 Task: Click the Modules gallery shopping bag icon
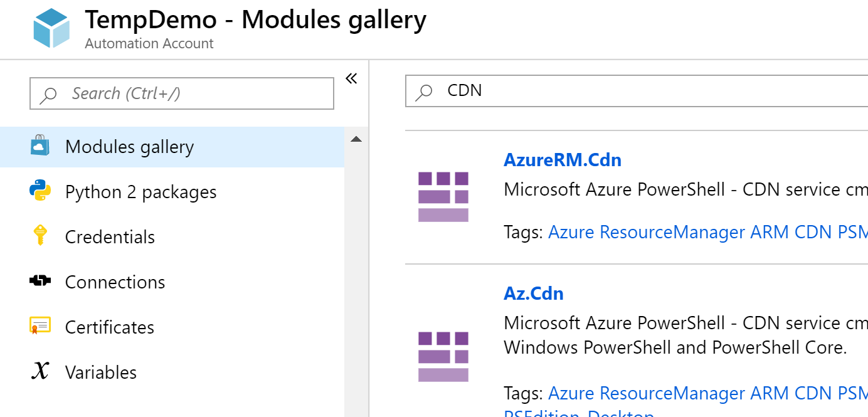click(40, 145)
